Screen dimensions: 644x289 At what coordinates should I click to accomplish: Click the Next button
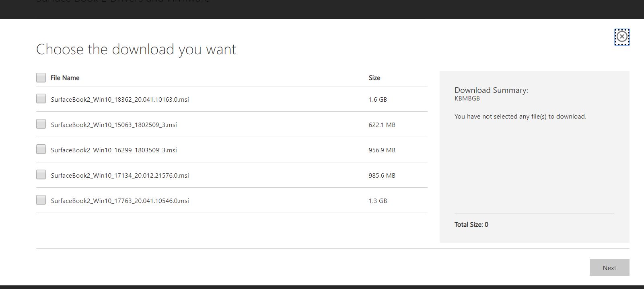(x=609, y=268)
